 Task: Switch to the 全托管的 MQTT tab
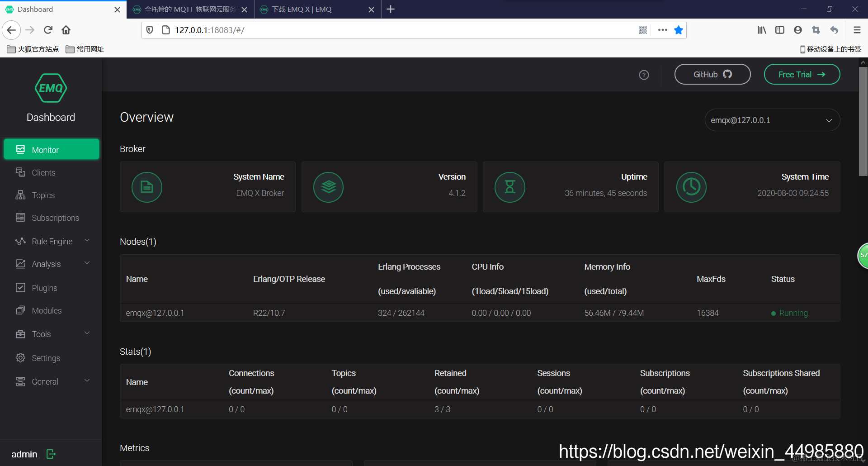click(190, 10)
